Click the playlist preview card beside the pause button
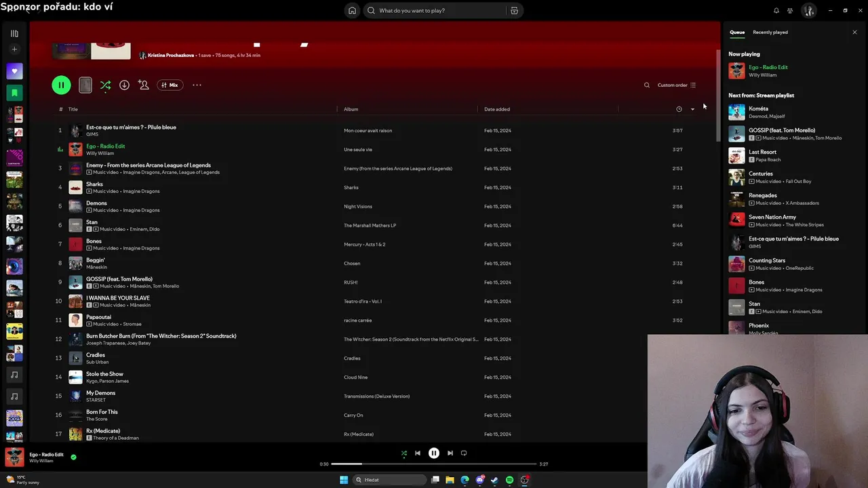The image size is (868, 488). tap(85, 85)
